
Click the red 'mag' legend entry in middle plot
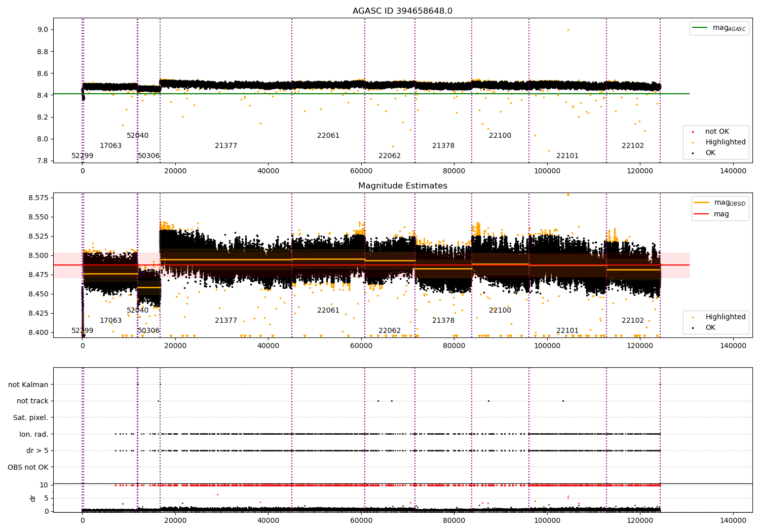711,214
